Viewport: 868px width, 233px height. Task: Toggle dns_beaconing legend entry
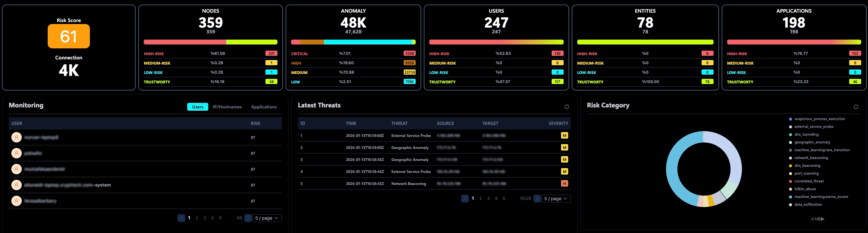(805, 166)
